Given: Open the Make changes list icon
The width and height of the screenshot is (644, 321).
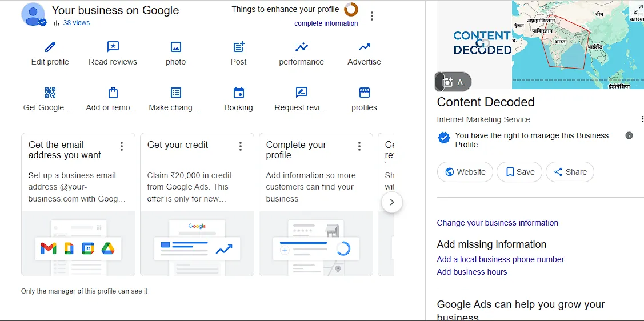Looking at the screenshot, I should [x=176, y=93].
